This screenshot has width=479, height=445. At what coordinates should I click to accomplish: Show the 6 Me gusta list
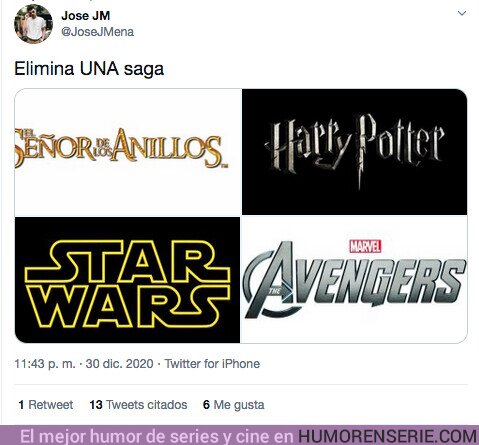234,405
